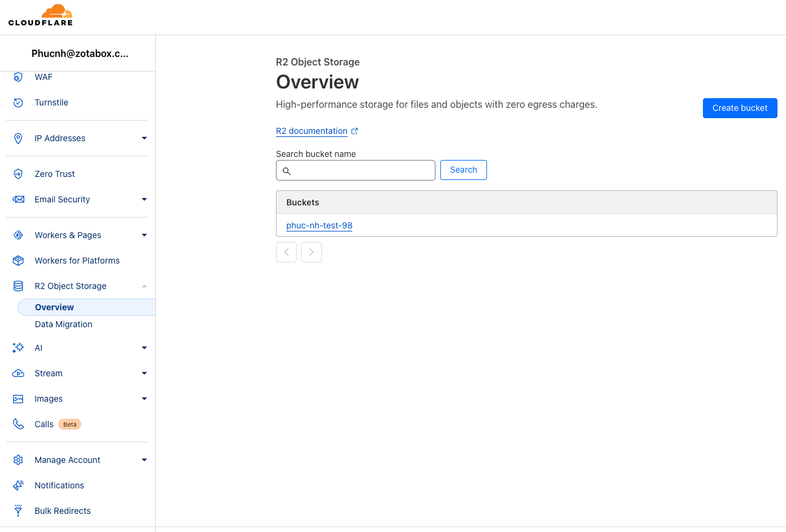The height and width of the screenshot is (532, 786).
Task: Click the Cloudflare logo
Action: 41,15
